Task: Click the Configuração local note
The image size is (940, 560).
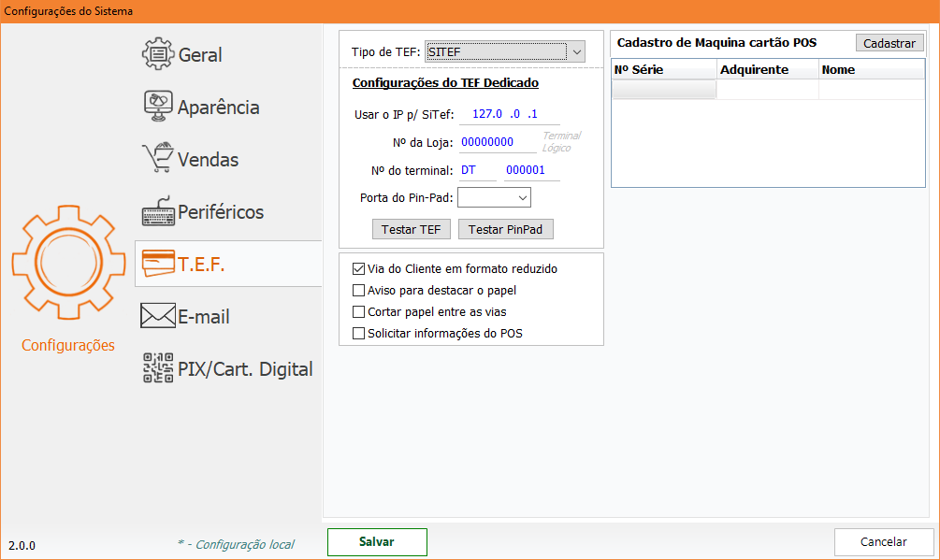Action: [x=237, y=544]
